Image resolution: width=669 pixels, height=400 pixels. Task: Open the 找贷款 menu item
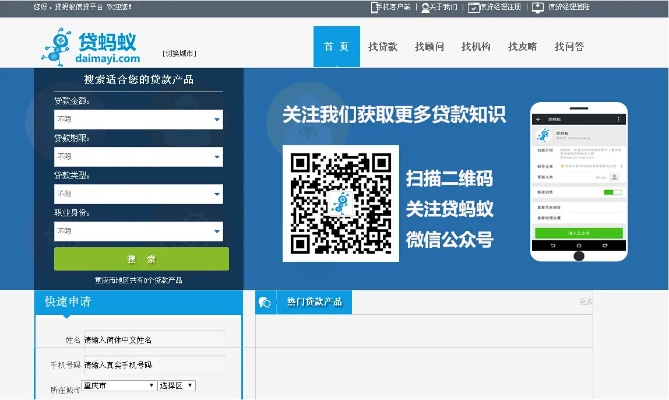coord(383,46)
